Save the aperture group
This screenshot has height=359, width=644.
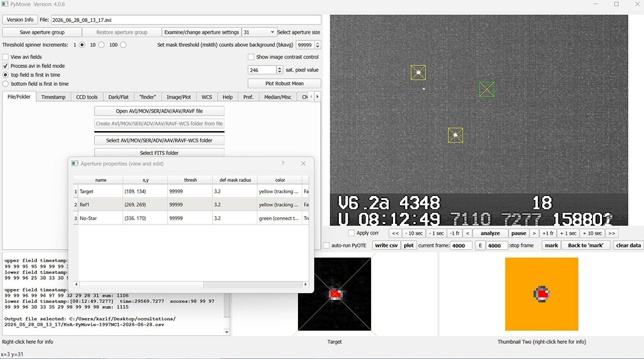tap(42, 32)
